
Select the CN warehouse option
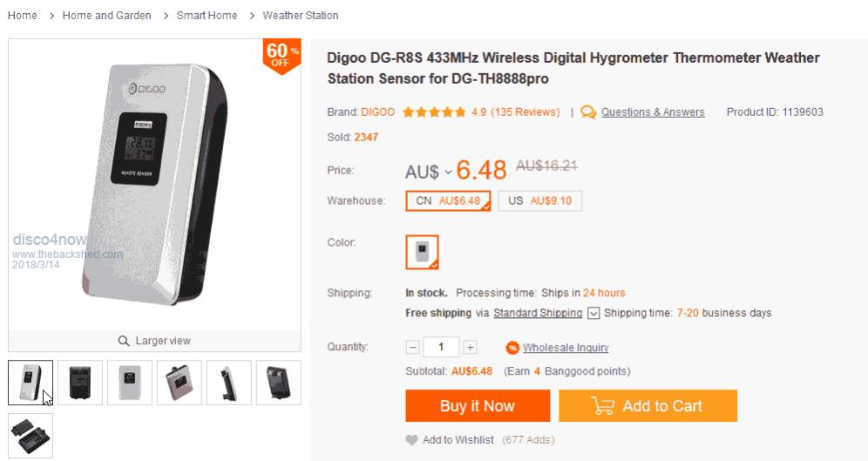[x=449, y=201]
